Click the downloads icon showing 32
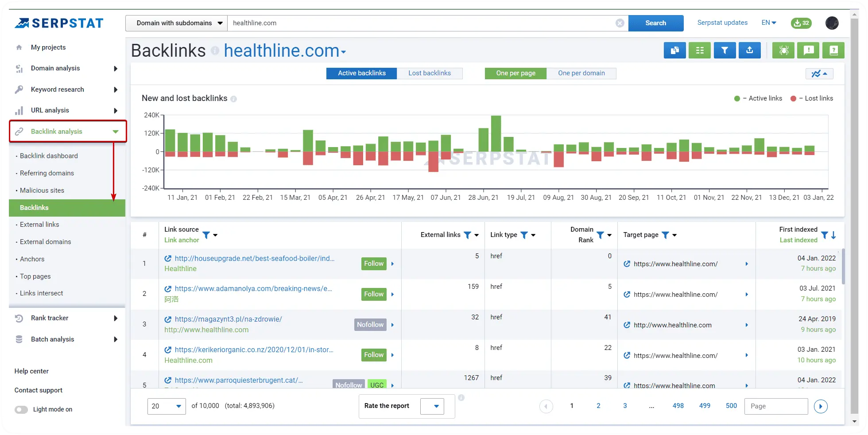The height and width of the screenshot is (435, 868). [x=801, y=23]
